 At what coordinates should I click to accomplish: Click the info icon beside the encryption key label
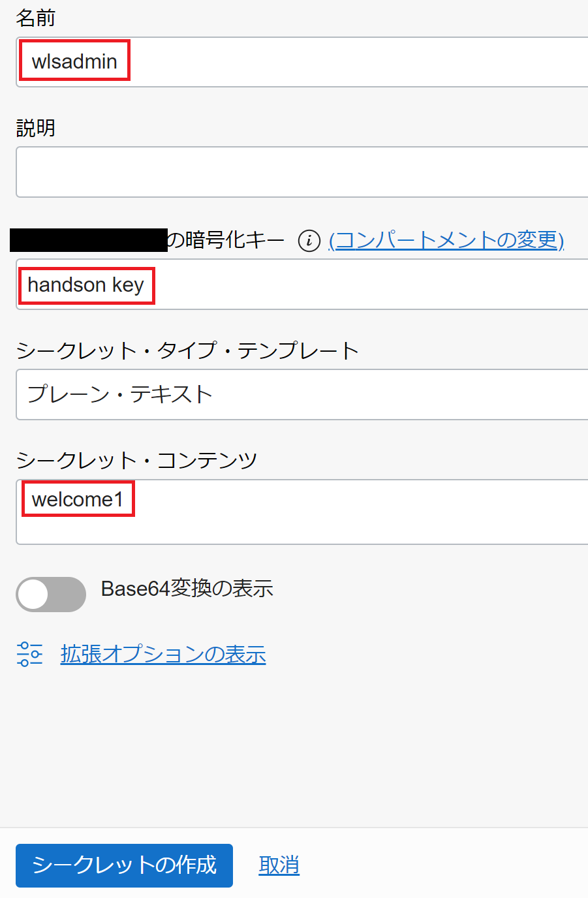[x=309, y=241]
